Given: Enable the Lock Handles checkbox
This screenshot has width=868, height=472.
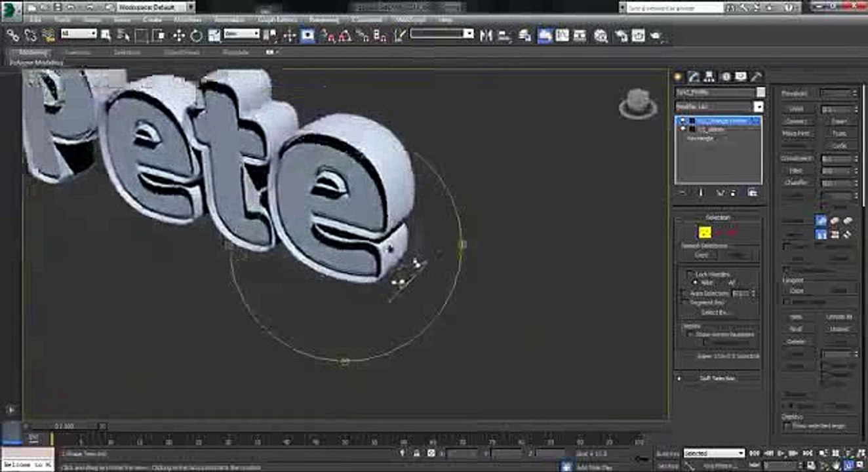Looking at the screenshot, I should click(x=690, y=274).
